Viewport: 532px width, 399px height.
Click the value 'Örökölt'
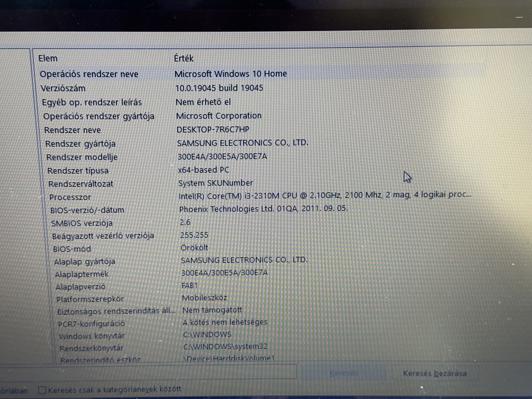click(x=194, y=248)
